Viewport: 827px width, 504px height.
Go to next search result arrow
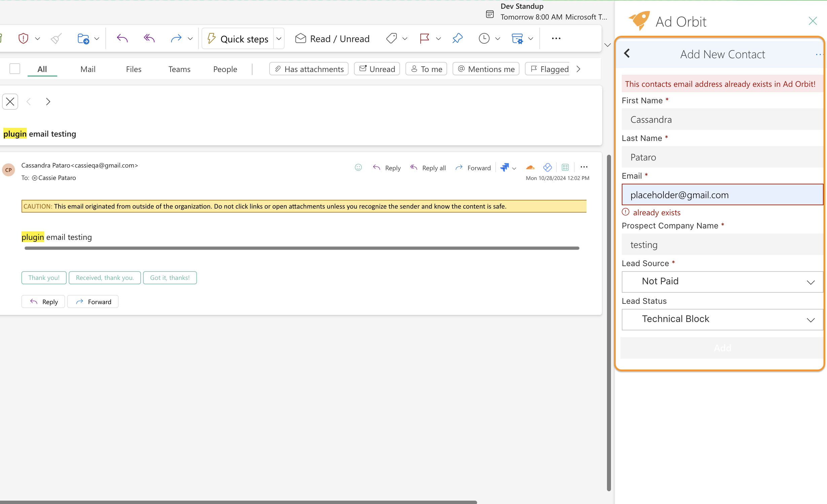click(48, 101)
